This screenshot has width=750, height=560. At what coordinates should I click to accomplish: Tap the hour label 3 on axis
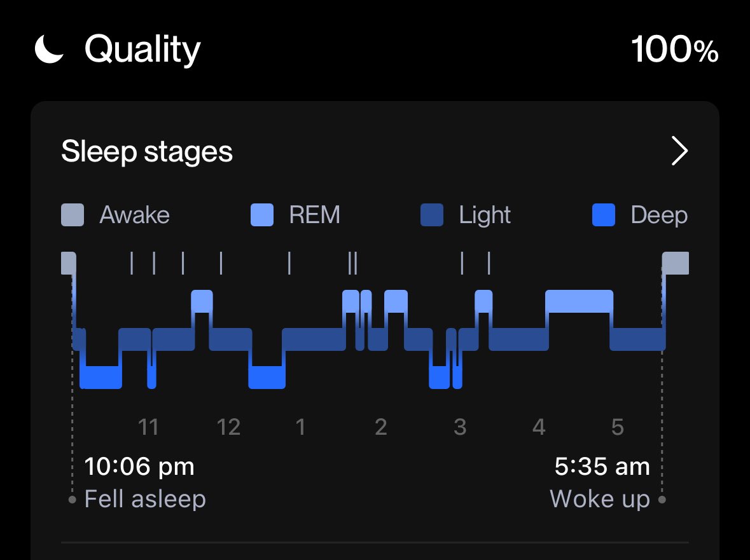tap(460, 427)
